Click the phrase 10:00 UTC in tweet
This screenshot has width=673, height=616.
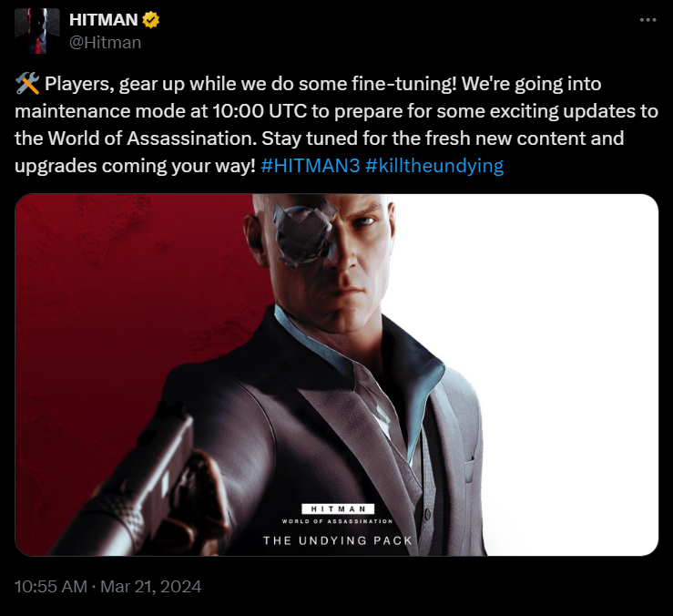[260, 111]
